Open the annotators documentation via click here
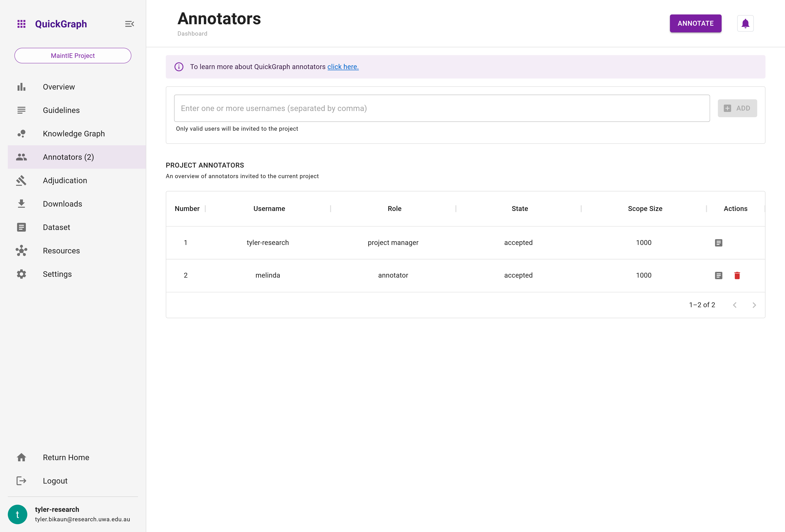The width and height of the screenshot is (785, 532). [343, 66]
